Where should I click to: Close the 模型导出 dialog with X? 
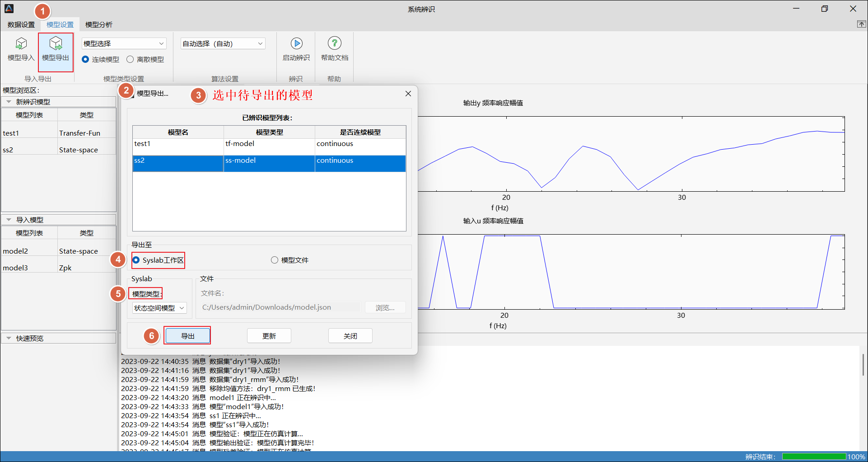point(408,94)
